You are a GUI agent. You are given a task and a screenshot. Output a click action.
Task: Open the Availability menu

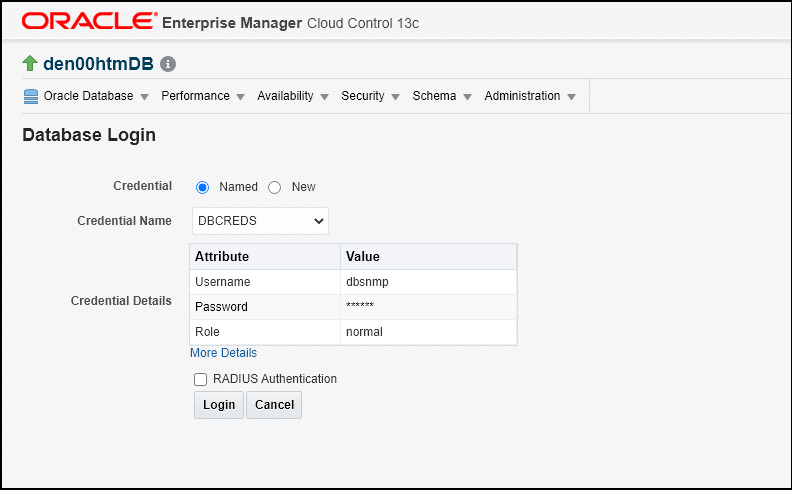(285, 96)
